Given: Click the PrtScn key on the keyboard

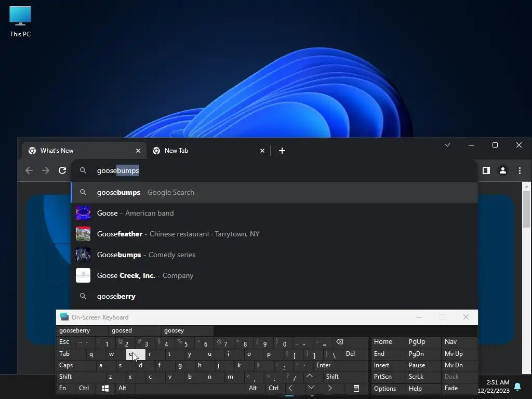Looking at the screenshot, I should pos(388,377).
